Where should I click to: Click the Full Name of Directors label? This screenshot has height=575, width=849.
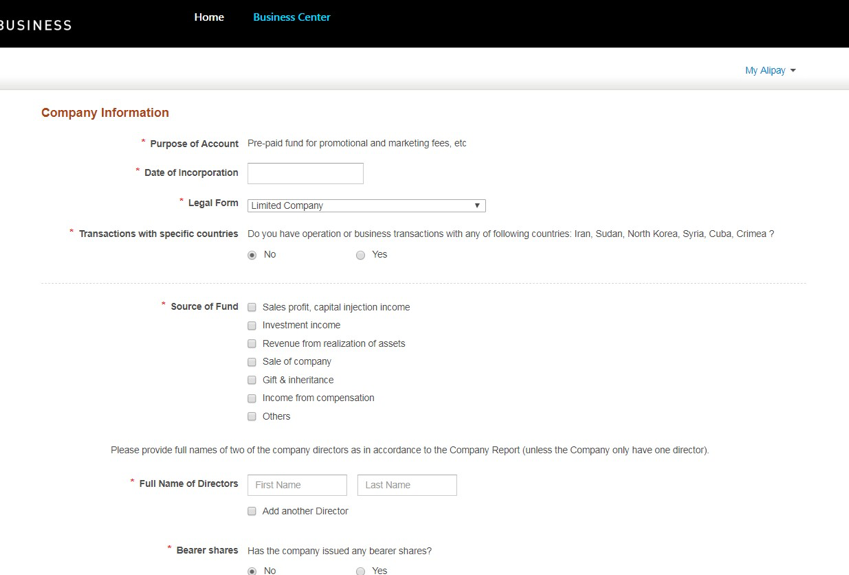(x=188, y=483)
